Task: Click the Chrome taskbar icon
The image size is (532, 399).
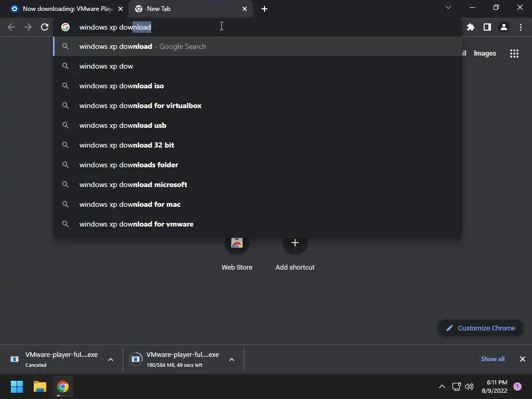Action: coord(63,387)
